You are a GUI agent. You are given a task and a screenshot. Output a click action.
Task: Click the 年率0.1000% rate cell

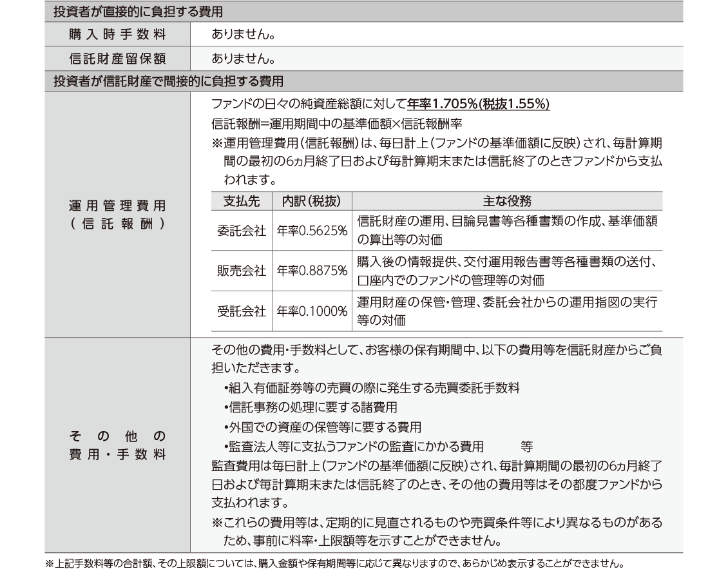point(312,311)
